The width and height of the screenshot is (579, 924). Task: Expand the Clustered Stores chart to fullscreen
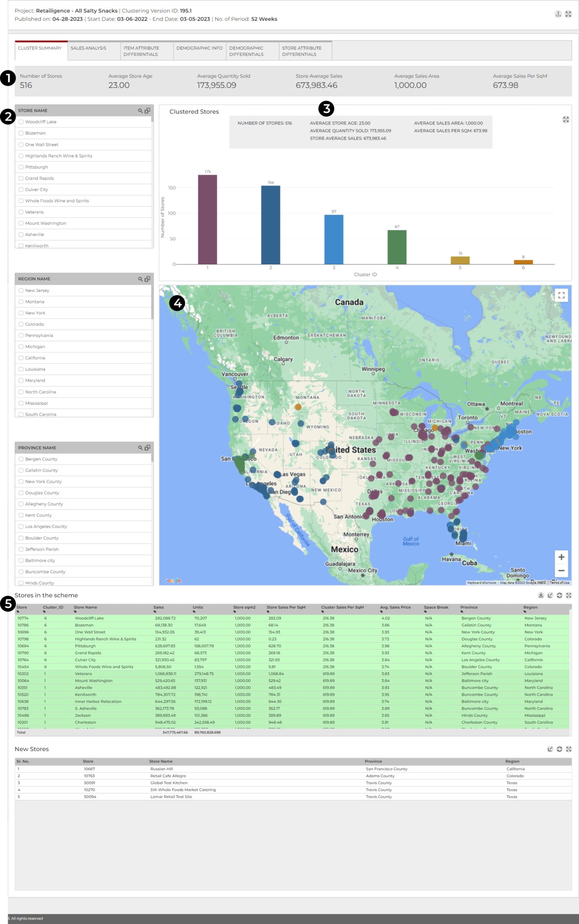click(565, 119)
